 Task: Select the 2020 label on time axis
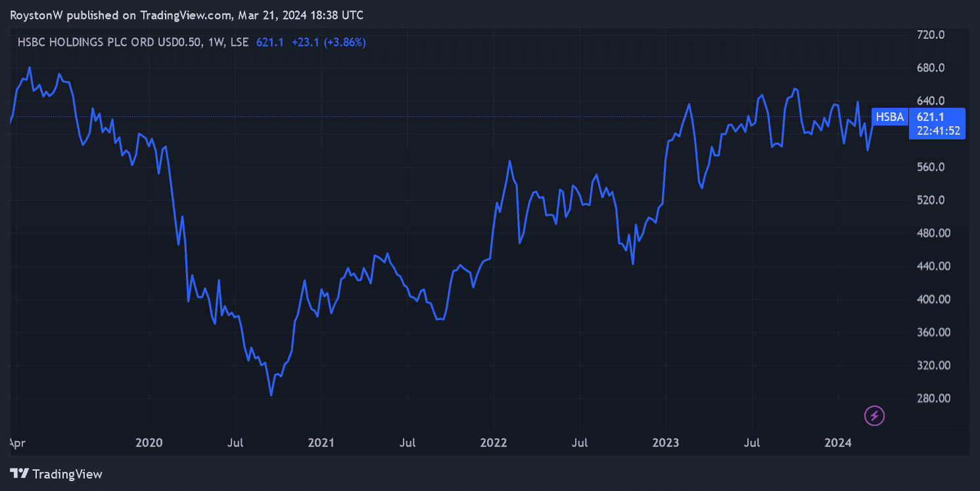tap(149, 443)
